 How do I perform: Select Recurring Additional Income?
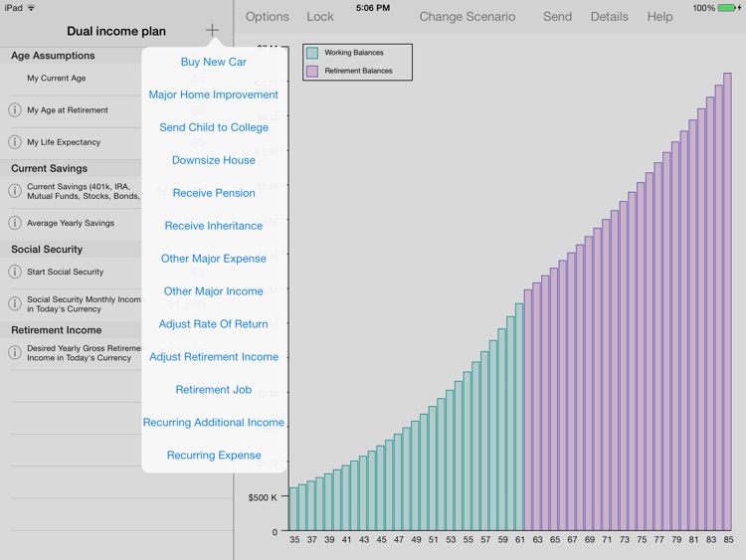(214, 423)
